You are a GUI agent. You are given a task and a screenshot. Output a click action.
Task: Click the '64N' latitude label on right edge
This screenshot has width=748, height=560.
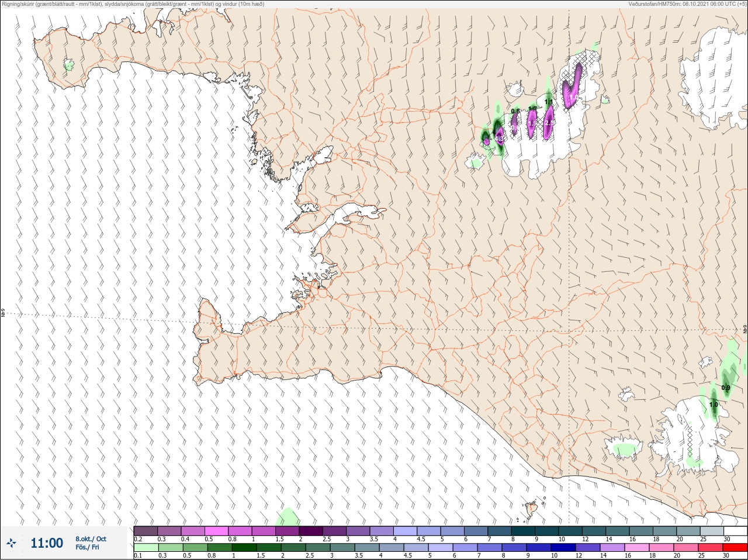pos(745,330)
